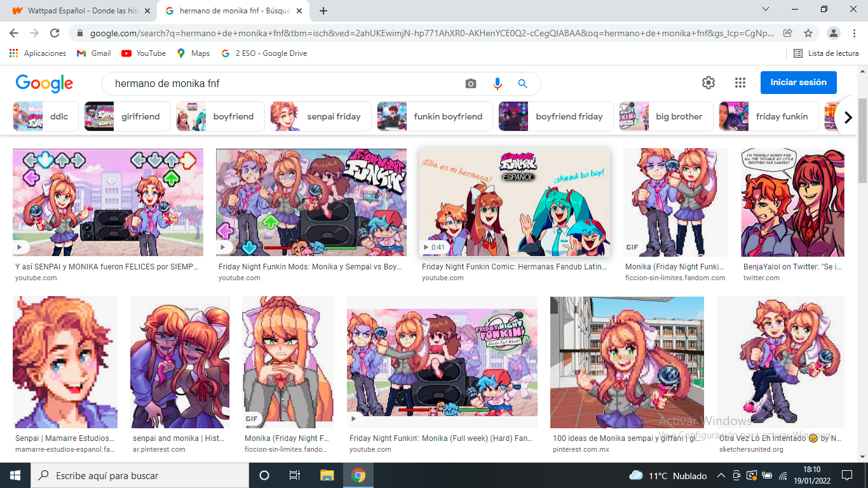Click the Windows taskbar search box

pyautogui.click(x=140, y=475)
